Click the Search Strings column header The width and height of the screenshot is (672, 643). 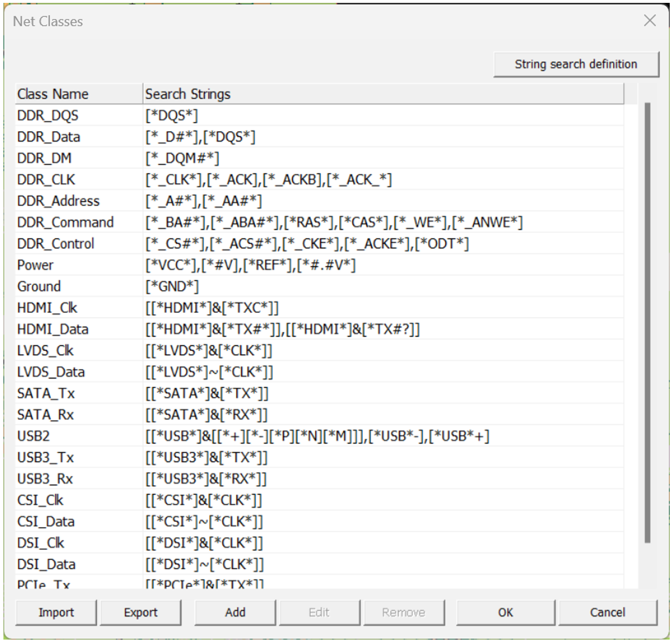pyautogui.click(x=188, y=94)
